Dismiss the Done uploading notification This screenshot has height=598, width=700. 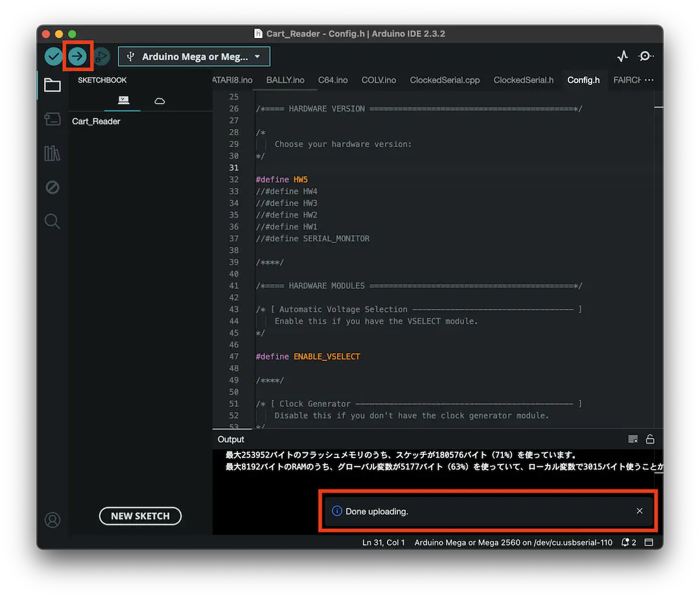[x=640, y=511]
